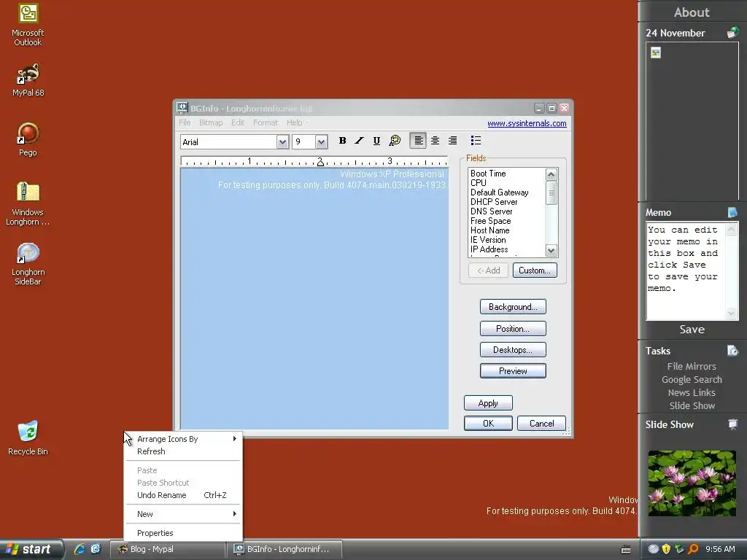
Task: Choose Undo Rename from context menu
Action: coord(183,495)
